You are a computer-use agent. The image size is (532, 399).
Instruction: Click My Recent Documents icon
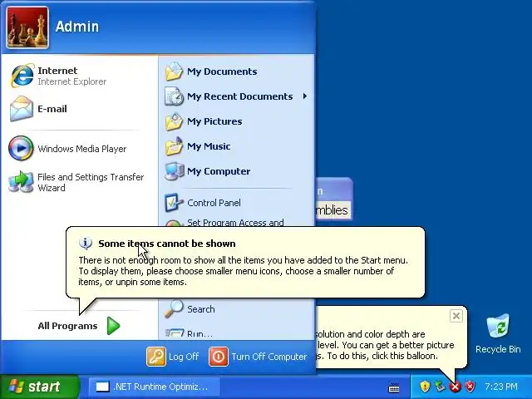(x=174, y=96)
